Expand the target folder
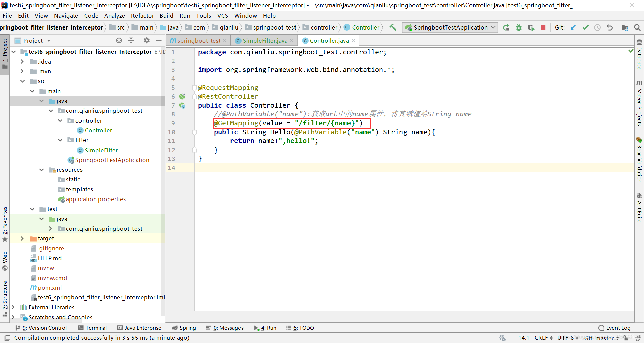 coord(22,238)
